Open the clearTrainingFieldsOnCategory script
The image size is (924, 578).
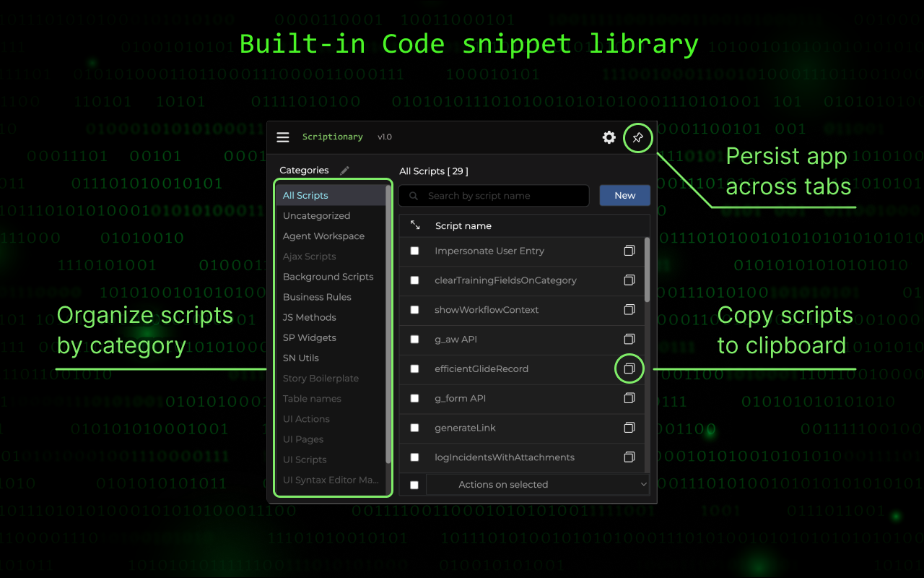pos(505,280)
